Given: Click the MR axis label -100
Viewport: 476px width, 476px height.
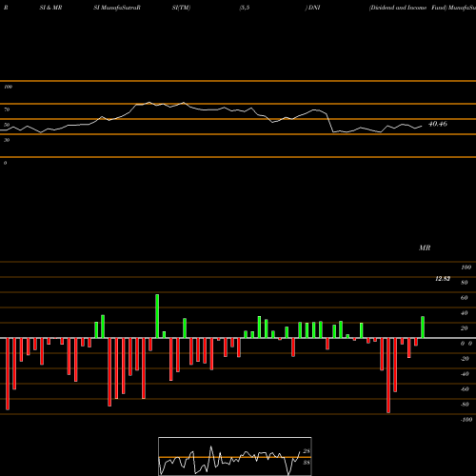Looking at the screenshot, I should tap(466, 420).
